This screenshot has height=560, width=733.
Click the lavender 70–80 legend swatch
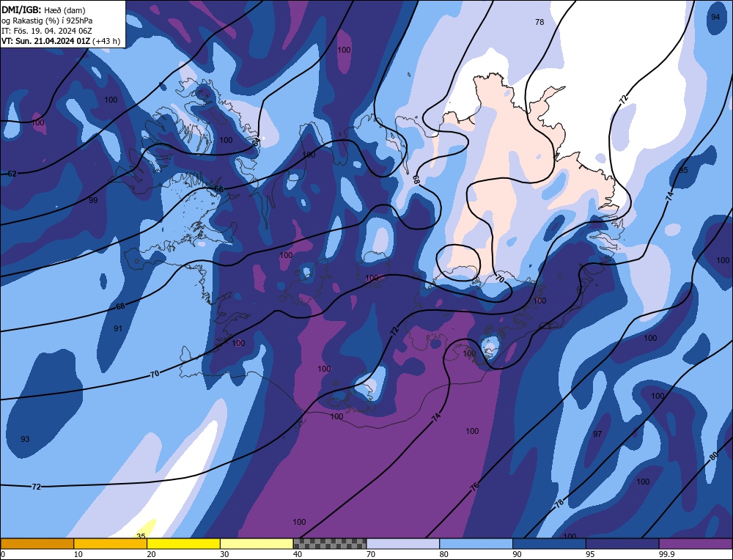403,543
